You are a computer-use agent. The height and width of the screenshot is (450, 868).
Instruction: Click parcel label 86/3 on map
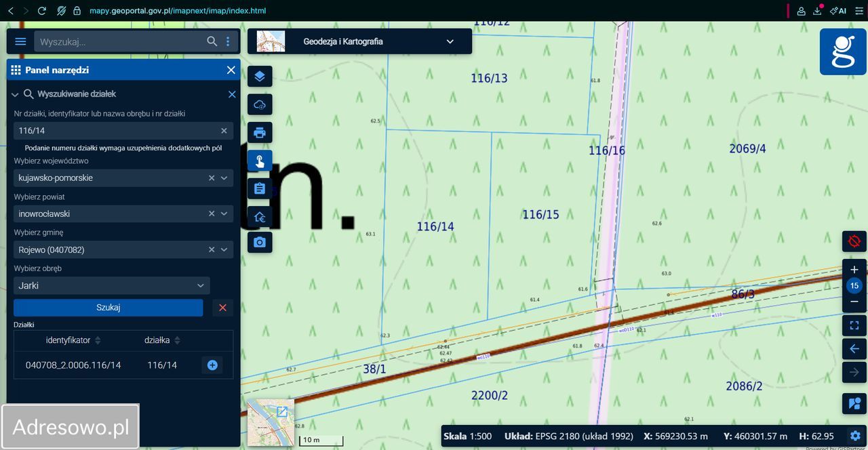pos(743,294)
